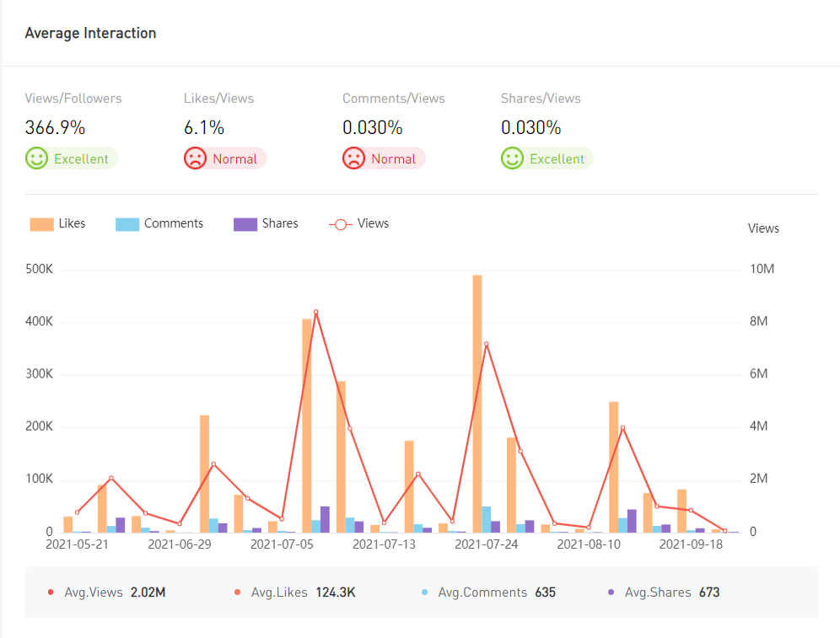Click the Views line peak above 8M
This screenshot has width=840, height=638.
click(315, 312)
